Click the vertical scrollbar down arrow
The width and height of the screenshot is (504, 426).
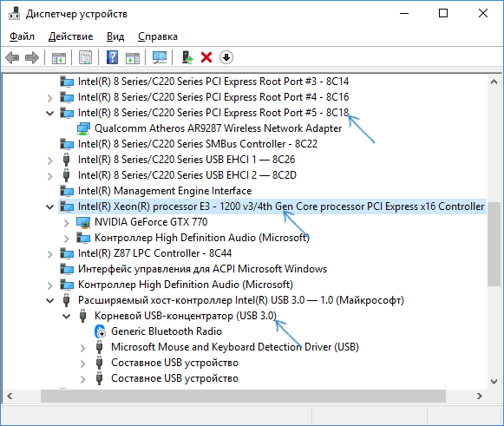[494, 382]
